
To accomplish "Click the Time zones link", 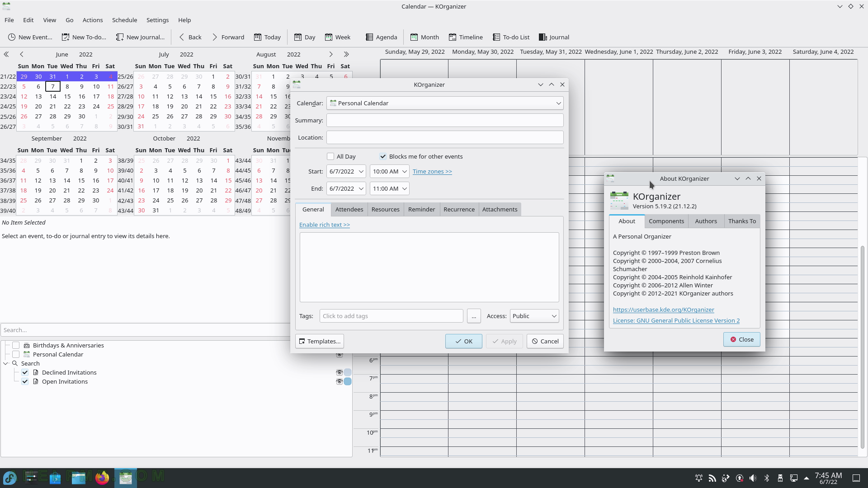I will coord(432,171).
